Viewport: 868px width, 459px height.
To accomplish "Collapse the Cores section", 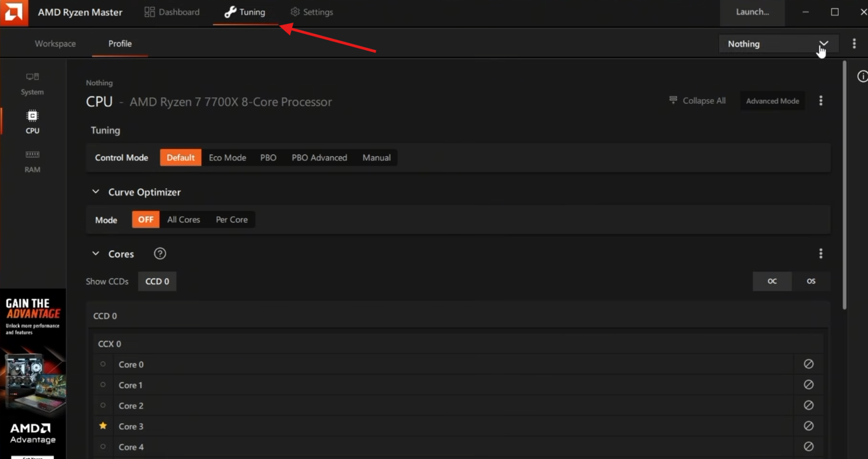I will coord(95,254).
